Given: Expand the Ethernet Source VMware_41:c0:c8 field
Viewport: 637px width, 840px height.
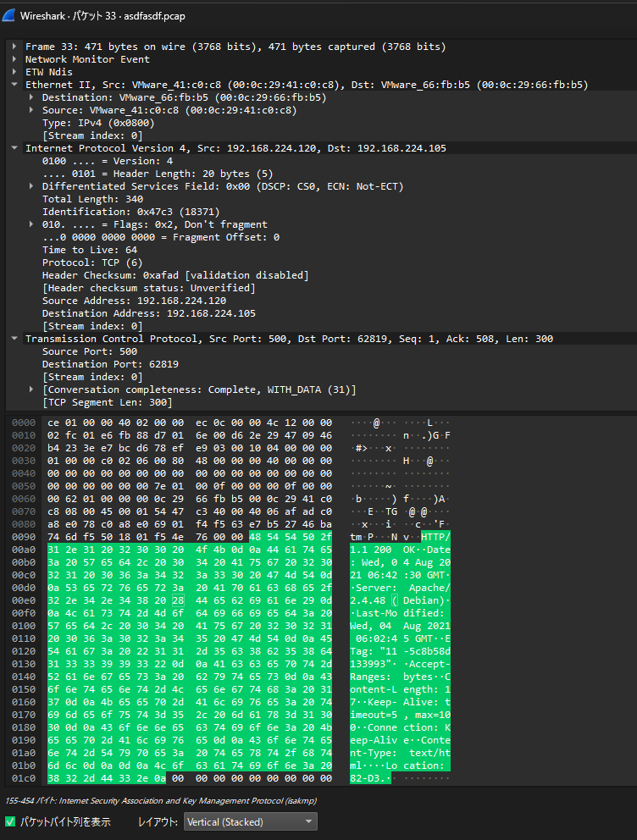Looking at the screenshot, I should [x=31, y=110].
